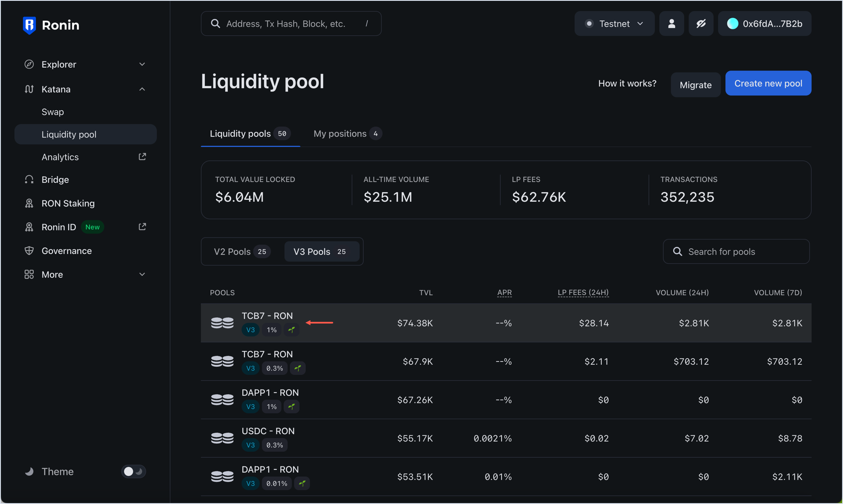Click the Bridge icon in the sidebar
The height and width of the screenshot is (504, 843).
(x=29, y=180)
